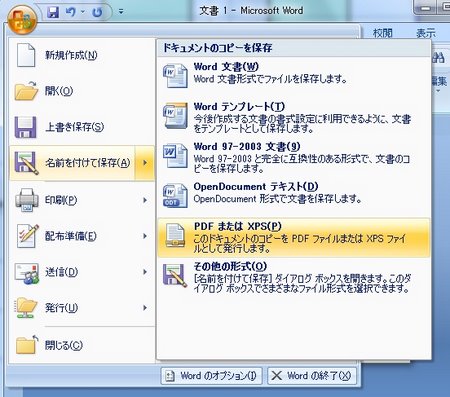Click the printer icon for 印刷
Image resolution: width=450 pixels, height=397 pixels.
[x=27, y=200]
